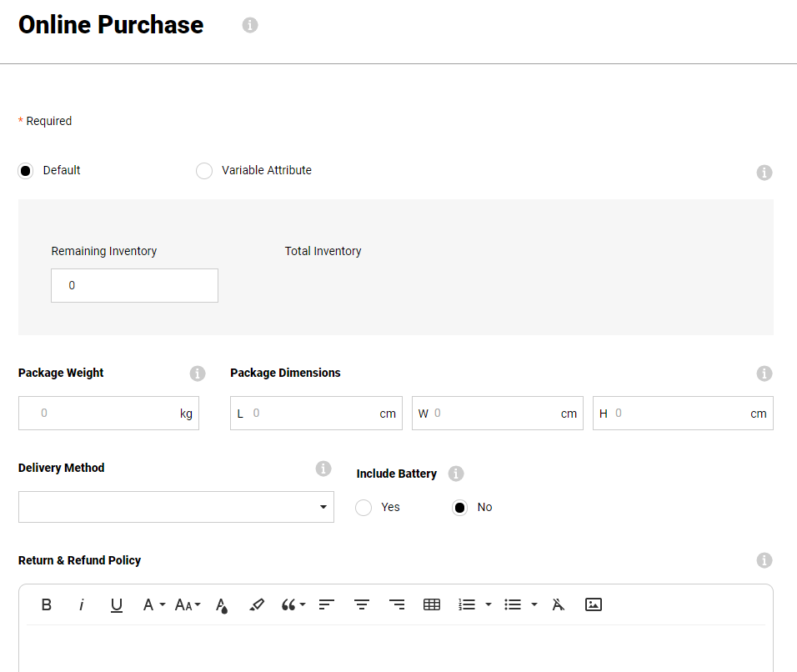
Task: Open the font size dropdown
Action: [x=188, y=604]
